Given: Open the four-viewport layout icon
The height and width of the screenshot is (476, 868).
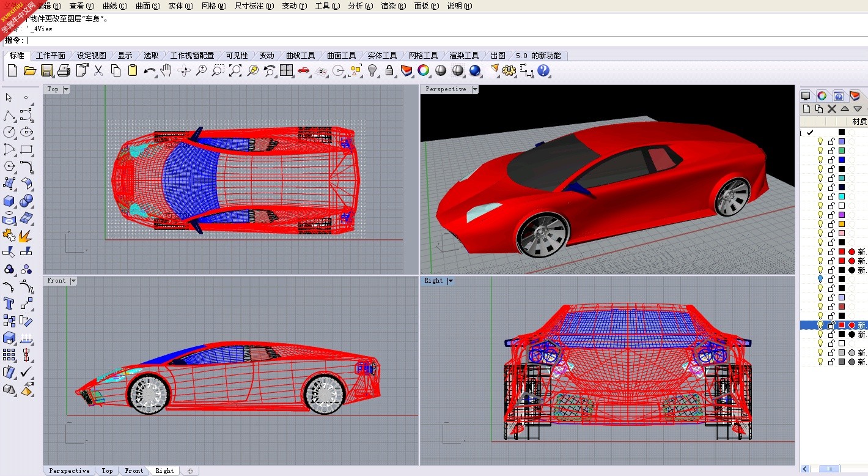Looking at the screenshot, I should 287,71.
